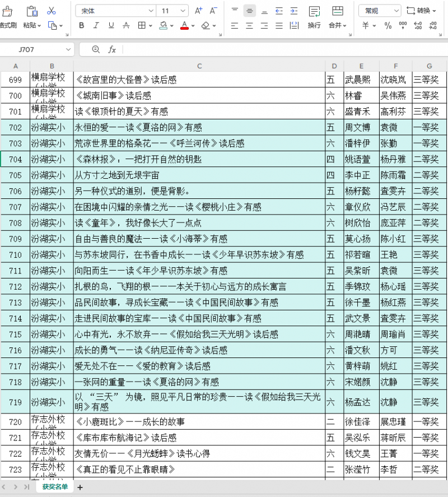Click the Name Box showing J707
Image resolution: width=448 pixels, height=497 pixels.
tap(36, 49)
